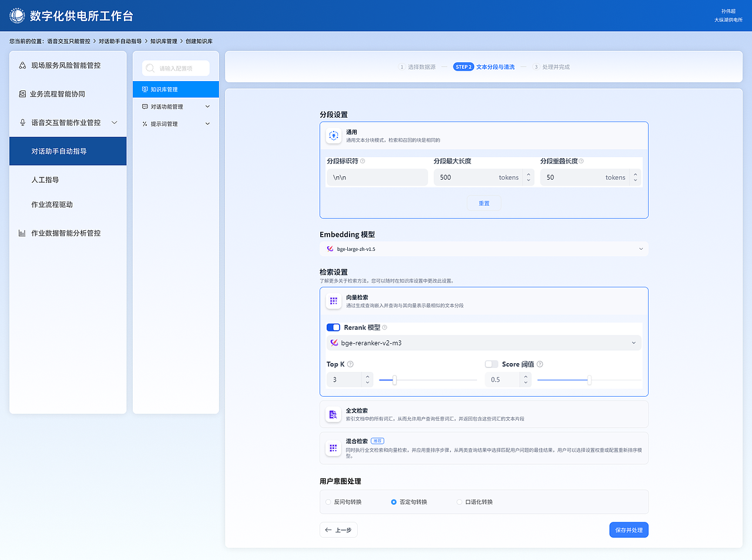Increase 分段最大长度 with the up arrow
This screenshot has width=752, height=560.
click(x=529, y=174)
